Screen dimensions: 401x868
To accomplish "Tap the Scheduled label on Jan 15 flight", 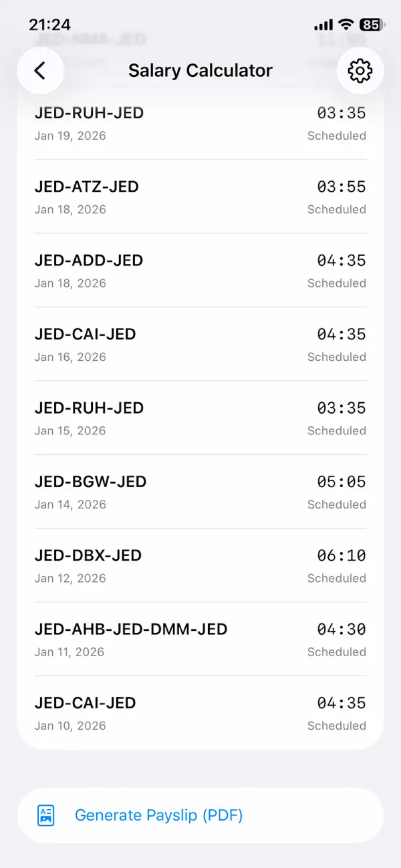I will tap(337, 431).
